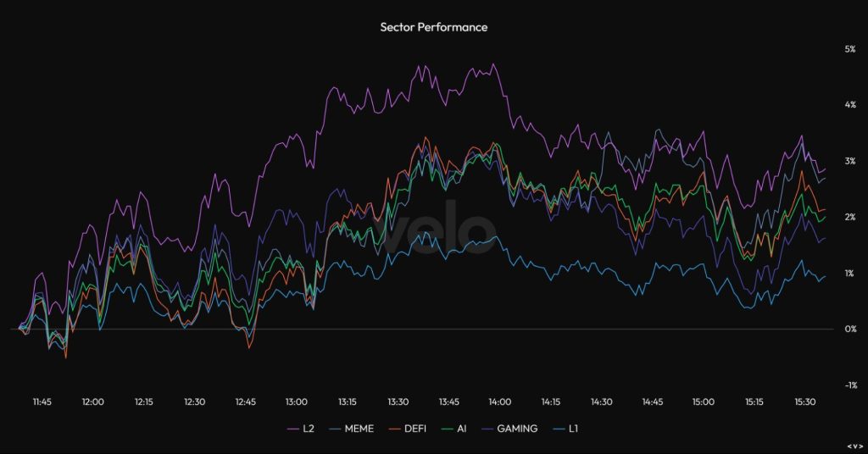
Task: Click the 0% y-axis label
Action: click(x=850, y=329)
